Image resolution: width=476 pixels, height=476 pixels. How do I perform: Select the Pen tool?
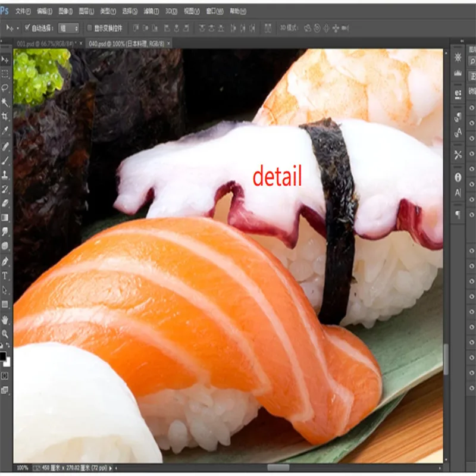[x=5, y=261]
